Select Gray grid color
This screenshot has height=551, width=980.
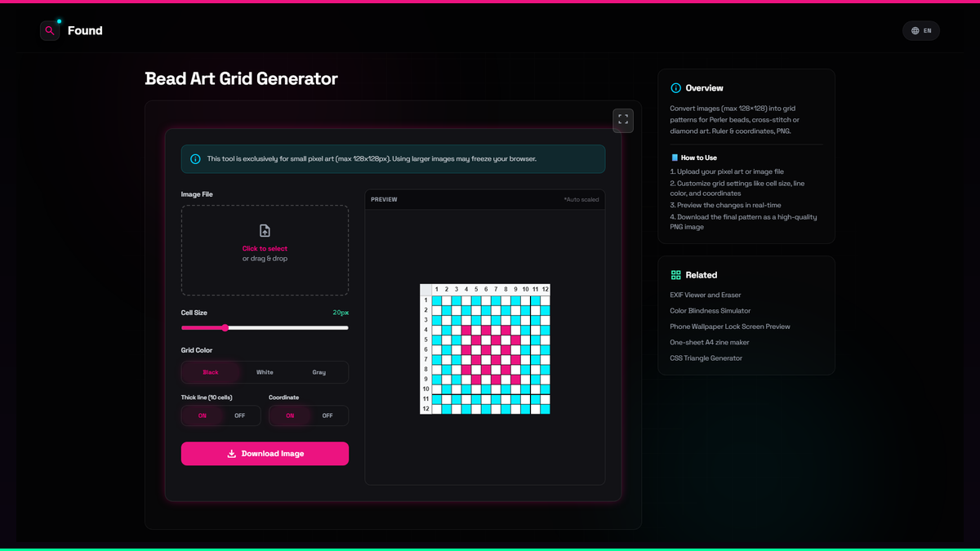click(x=319, y=372)
